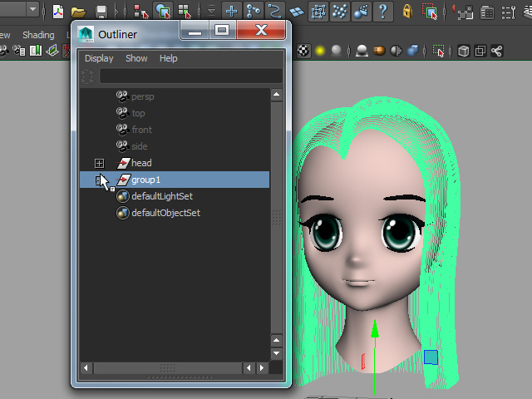Click the transform icon beside head

click(123, 163)
